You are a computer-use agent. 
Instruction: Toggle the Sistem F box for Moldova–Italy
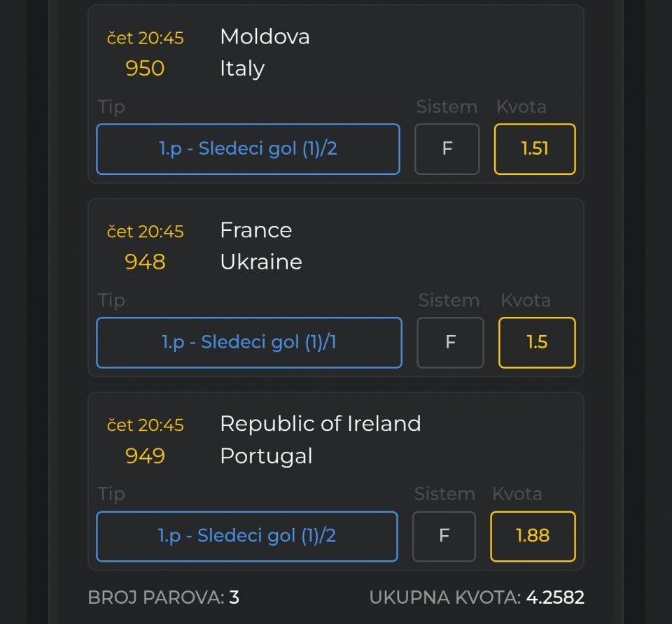(447, 149)
